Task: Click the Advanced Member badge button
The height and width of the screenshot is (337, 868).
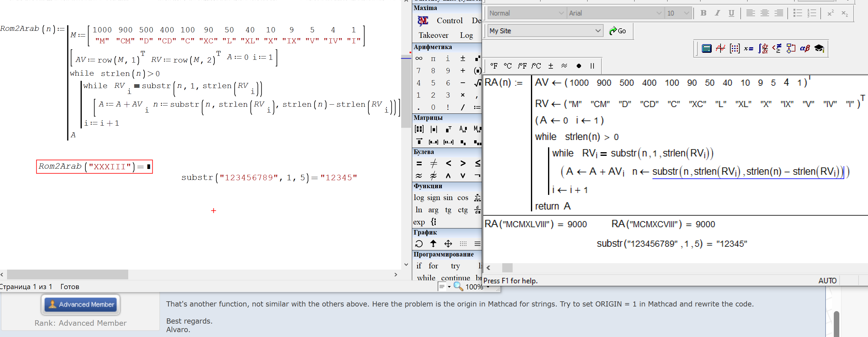Action: (81, 304)
